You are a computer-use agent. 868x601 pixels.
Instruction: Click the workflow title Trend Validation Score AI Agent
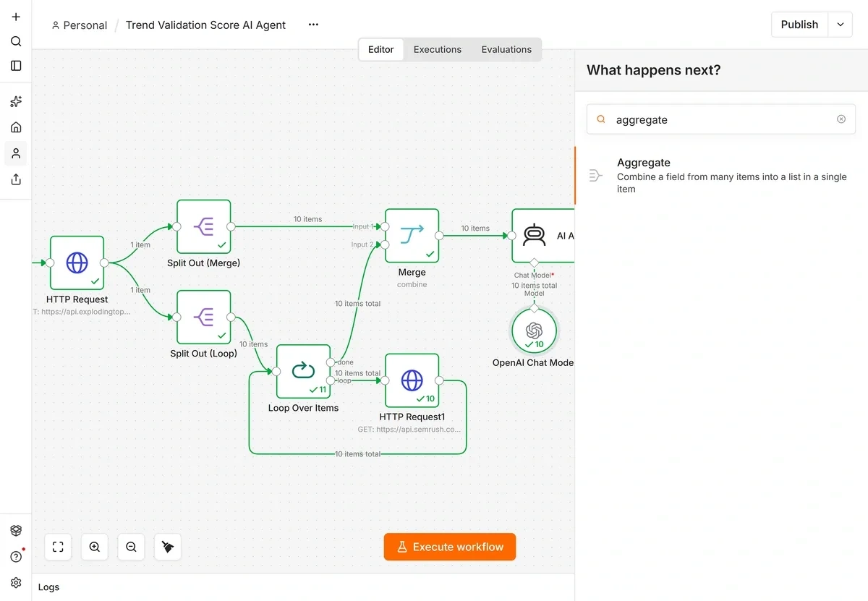pos(205,25)
